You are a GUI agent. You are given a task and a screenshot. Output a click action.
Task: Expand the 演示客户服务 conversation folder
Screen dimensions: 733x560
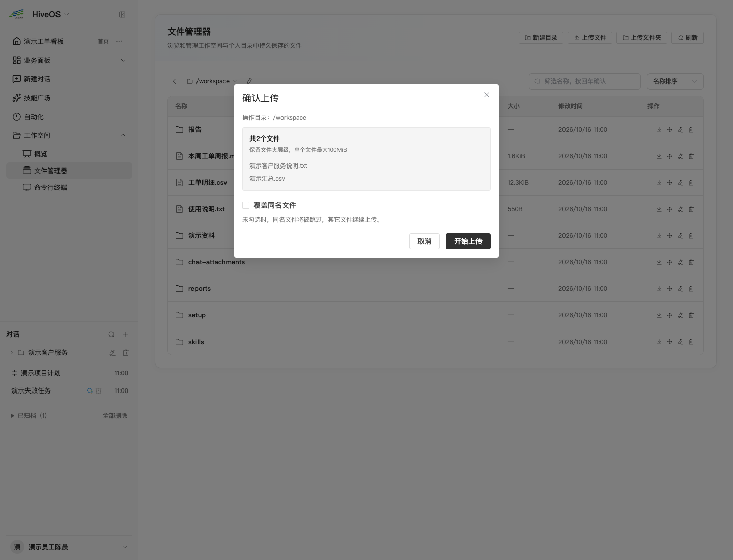coord(12,353)
